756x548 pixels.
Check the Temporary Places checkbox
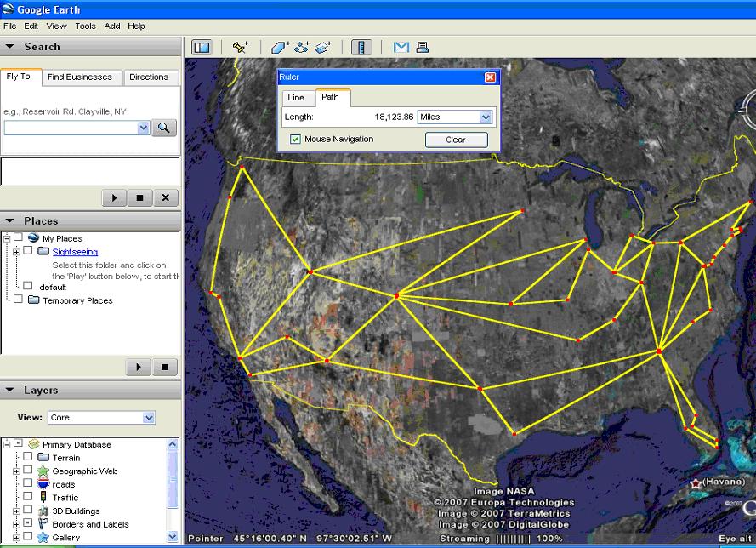[x=19, y=299]
